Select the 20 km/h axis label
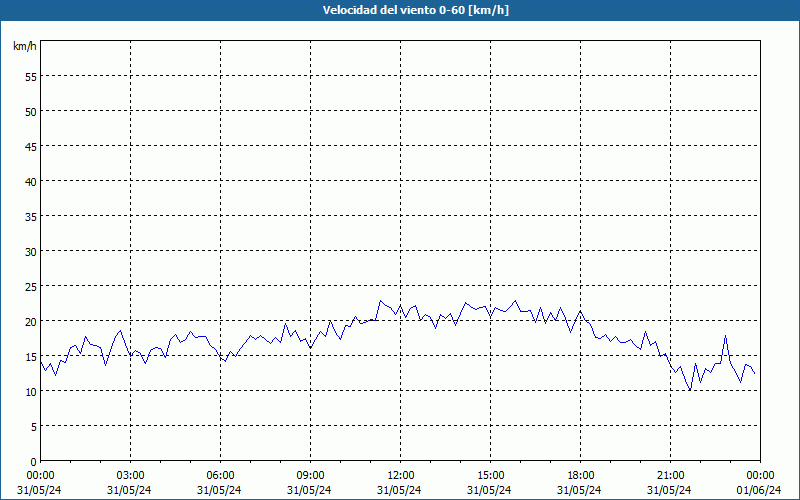The width and height of the screenshot is (800, 500). tap(31, 322)
